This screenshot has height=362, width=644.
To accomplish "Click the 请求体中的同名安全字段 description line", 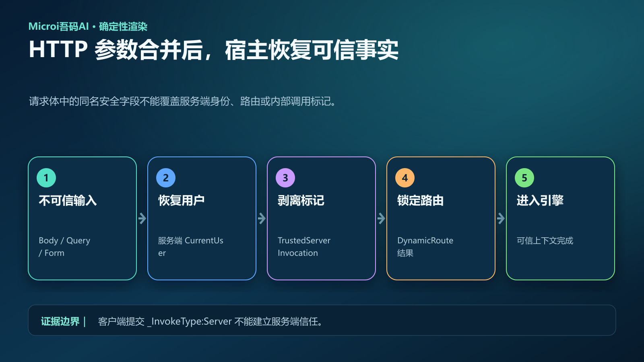I will (182, 101).
